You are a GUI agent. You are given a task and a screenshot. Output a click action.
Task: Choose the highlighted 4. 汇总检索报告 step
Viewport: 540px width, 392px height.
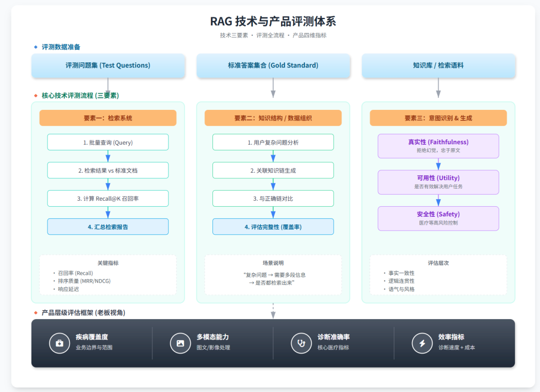(x=108, y=227)
